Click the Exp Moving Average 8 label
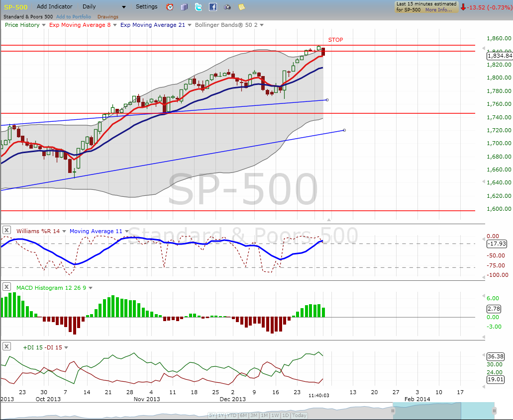Screen dimensions: 513x420 [x=80, y=25]
